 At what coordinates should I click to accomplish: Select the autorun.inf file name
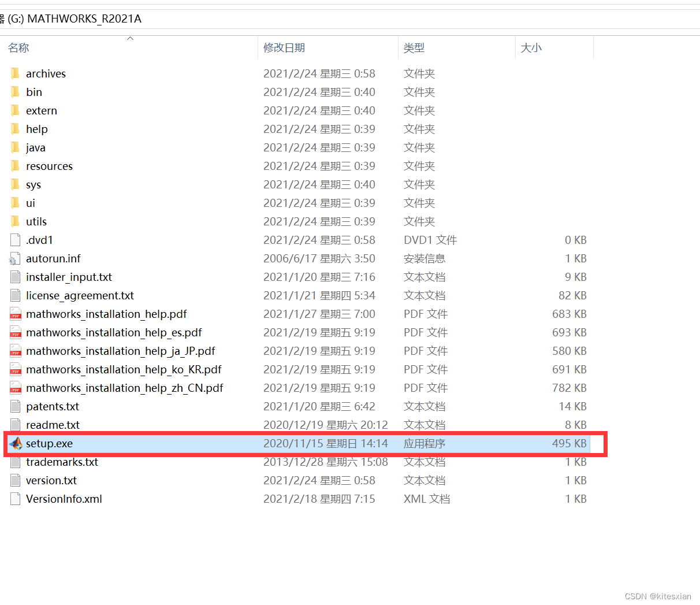pyautogui.click(x=53, y=258)
